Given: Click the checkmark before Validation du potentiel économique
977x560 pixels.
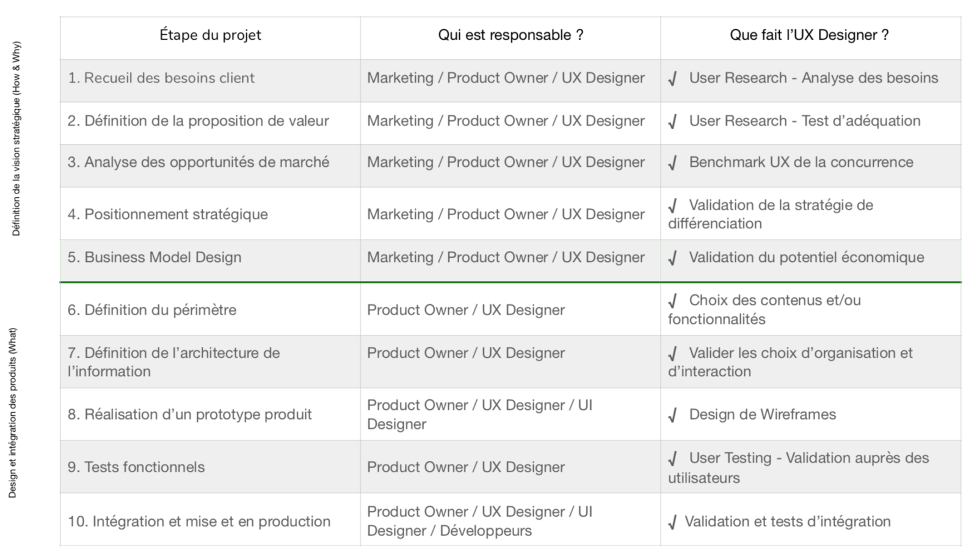Looking at the screenshot, I should click(673, 259).
